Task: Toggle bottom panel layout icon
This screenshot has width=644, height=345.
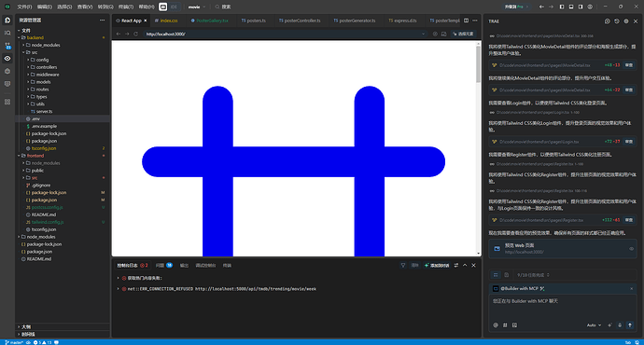Action: pyautogui.click(x=571, y=7)
